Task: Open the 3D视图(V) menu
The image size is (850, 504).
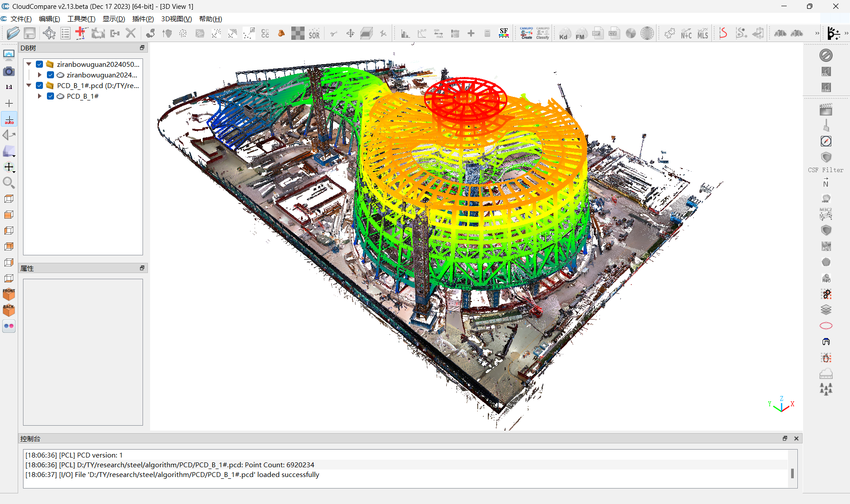Action: point(176,19)
